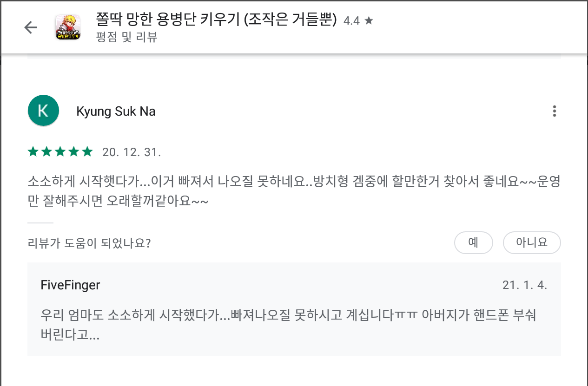
Task: Click the fifth green review star
Action: 87,152
